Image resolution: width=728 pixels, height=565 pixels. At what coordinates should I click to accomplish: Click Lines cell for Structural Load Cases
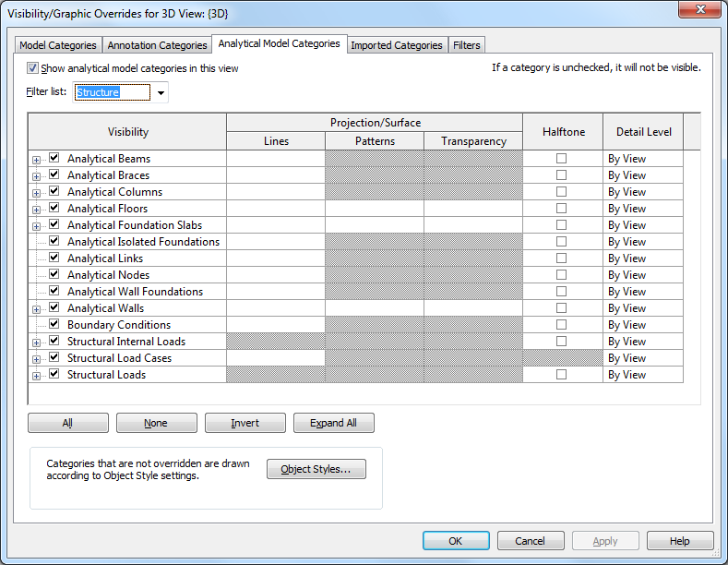pos(276,358)
